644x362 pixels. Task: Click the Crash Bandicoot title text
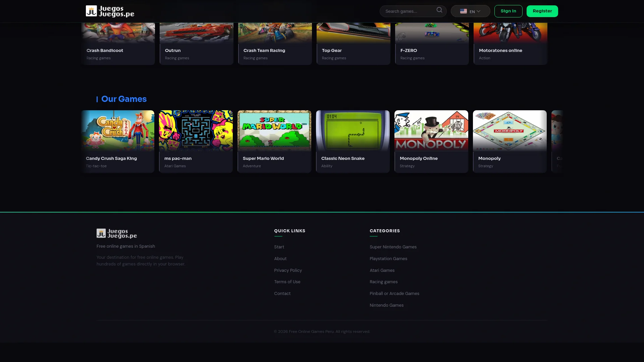(105, 51)
